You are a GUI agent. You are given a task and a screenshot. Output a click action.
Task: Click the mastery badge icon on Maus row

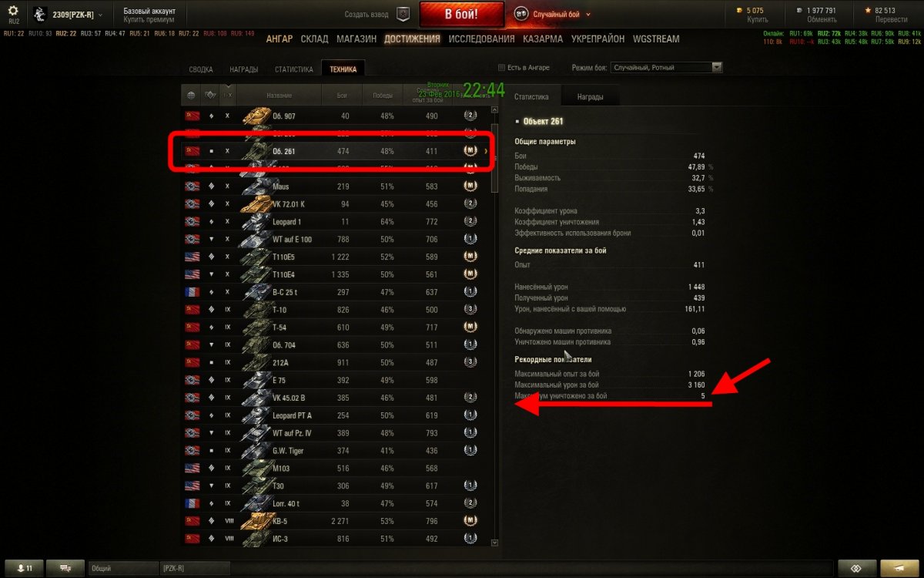[470, 187]
